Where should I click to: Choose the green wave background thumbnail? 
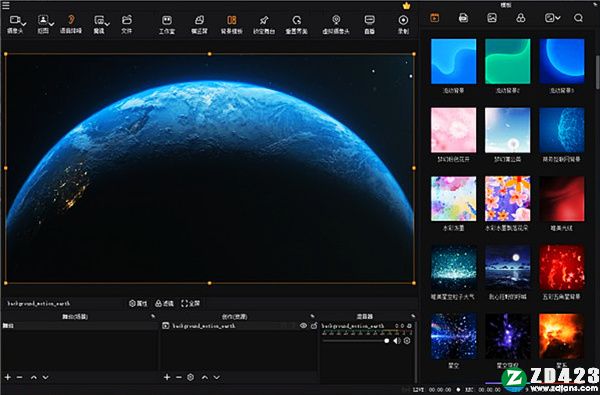[x=508, y=61]
